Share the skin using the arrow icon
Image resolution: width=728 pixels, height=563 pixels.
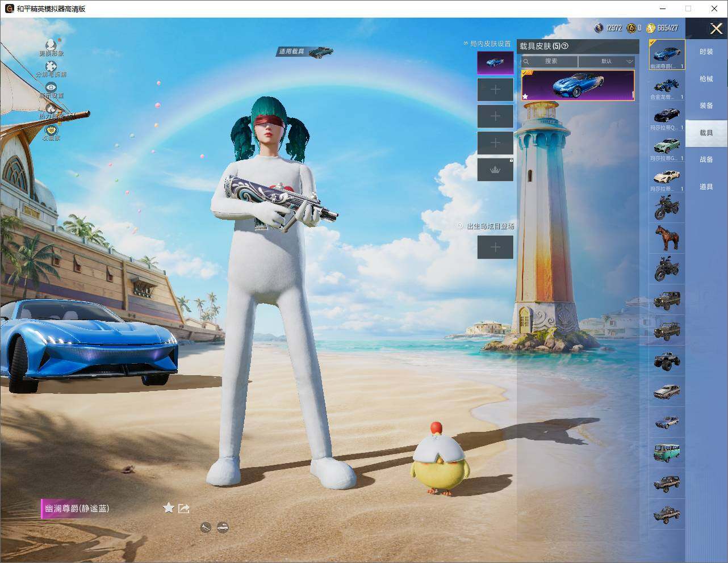[x=183, y=509]
